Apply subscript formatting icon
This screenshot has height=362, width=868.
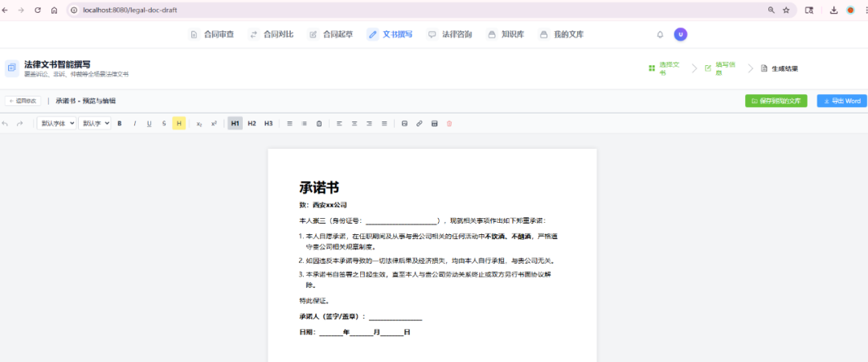pos(199,123)
